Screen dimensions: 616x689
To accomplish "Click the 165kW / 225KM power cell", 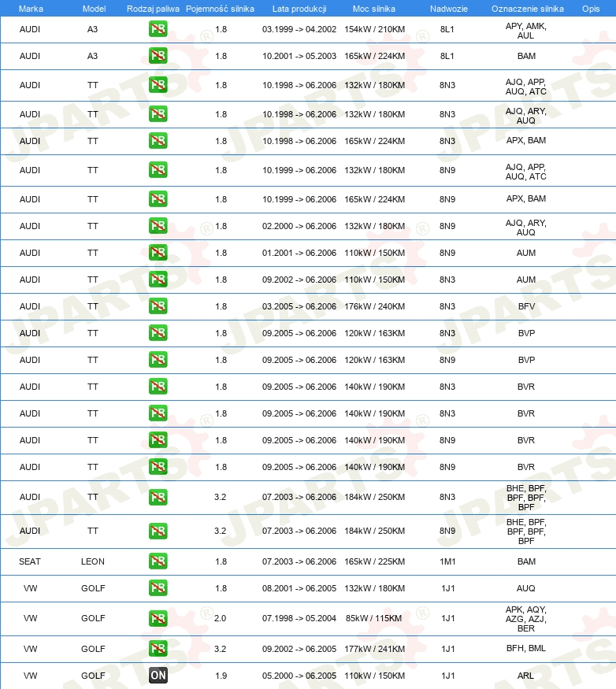I will tap(375, 561).
